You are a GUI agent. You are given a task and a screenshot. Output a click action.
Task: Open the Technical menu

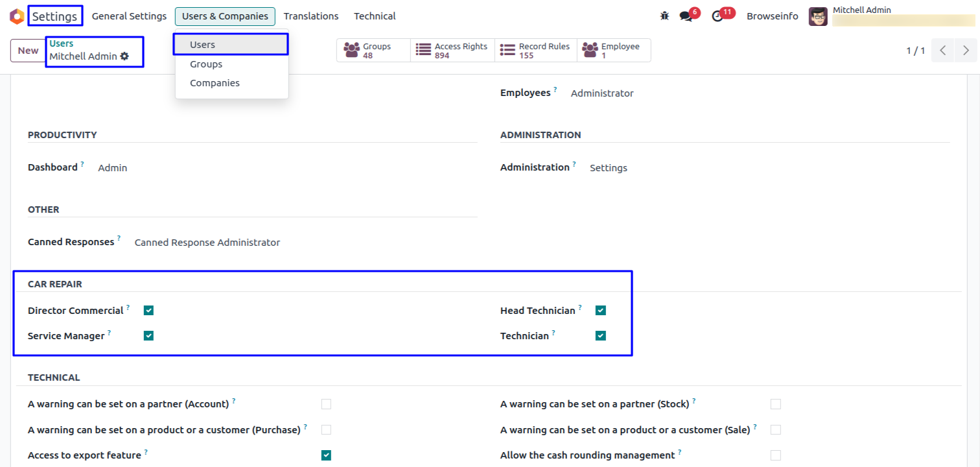[375, 16]
